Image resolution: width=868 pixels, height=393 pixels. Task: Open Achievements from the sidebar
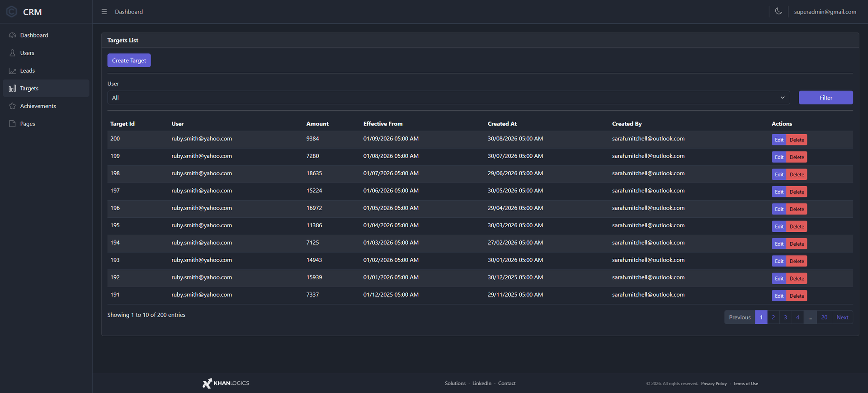(x=46, y=106)
